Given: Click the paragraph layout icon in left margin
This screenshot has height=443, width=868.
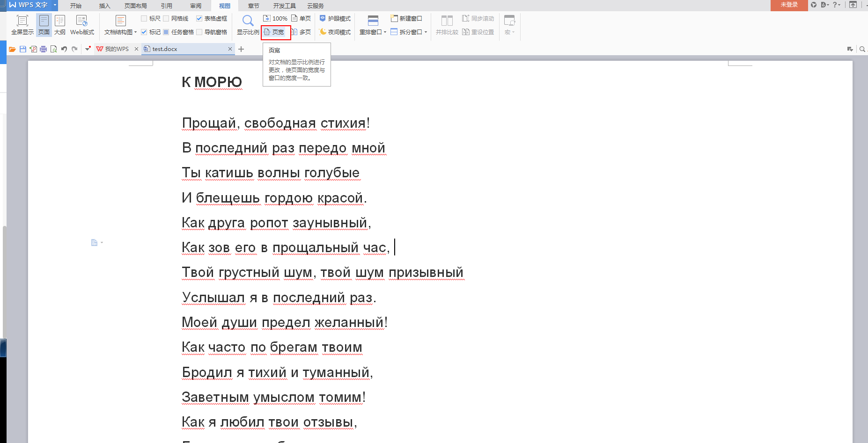Looking at the screenshot, I should pyautogui.click(x=94, y=242).
